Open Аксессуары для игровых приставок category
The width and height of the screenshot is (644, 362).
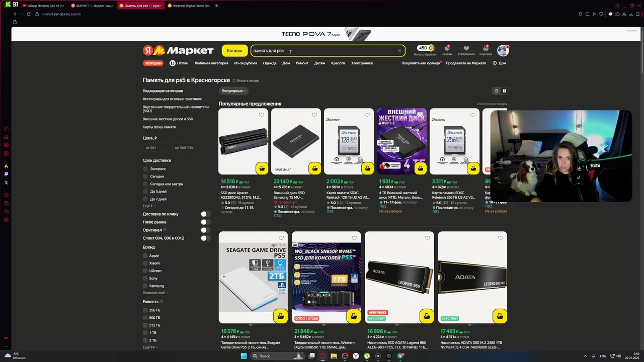pos(172,99)
